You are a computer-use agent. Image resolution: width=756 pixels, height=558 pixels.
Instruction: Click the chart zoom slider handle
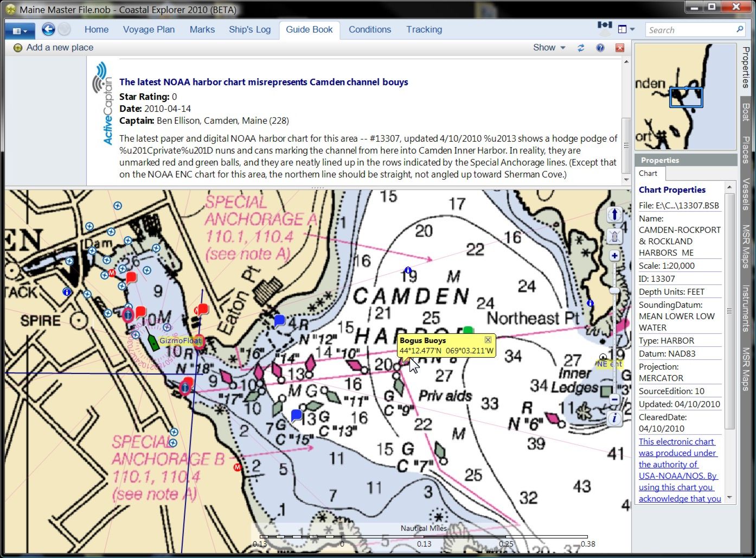(x=614, y=291)
